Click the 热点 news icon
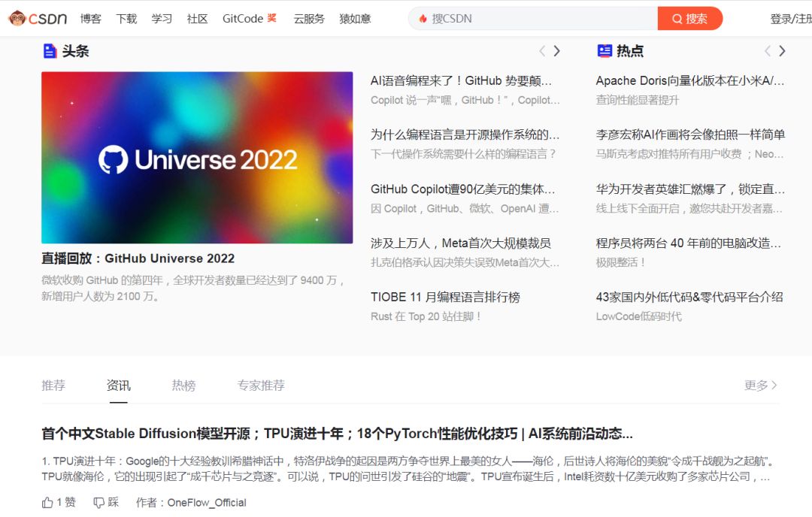 [604, 50]
